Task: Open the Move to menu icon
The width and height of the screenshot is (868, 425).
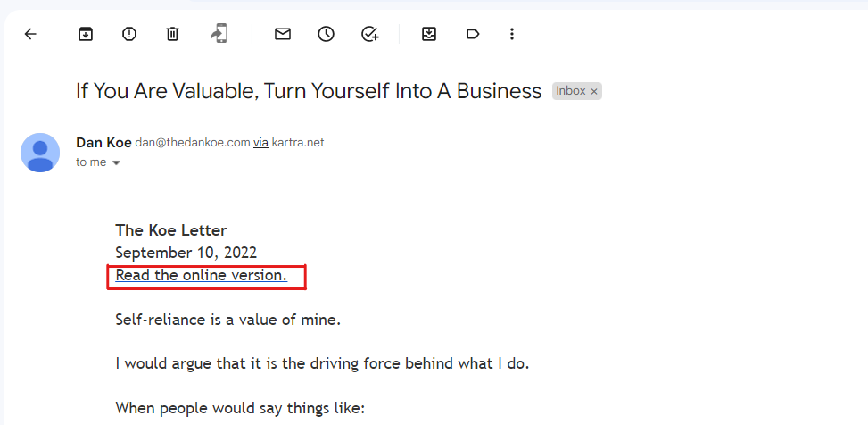Action: tap(429, 34)
